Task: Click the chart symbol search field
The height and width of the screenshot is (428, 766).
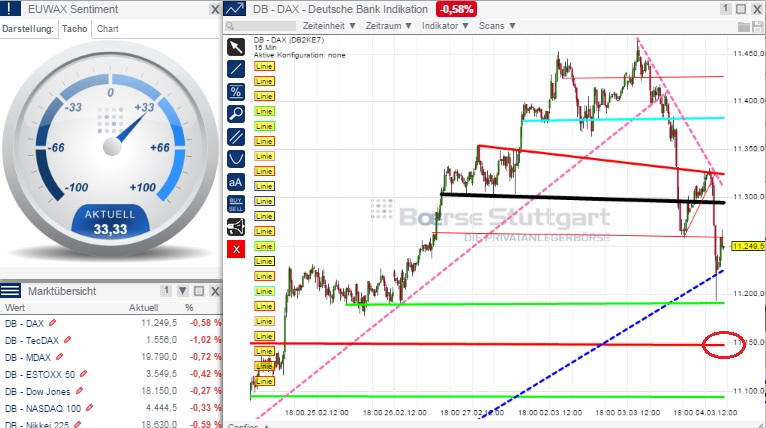Action: [x=261, y=26]
